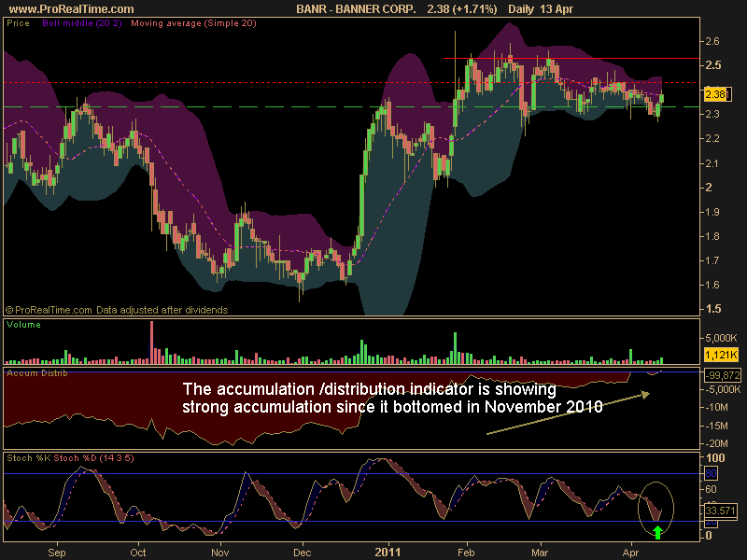The height and width of the screenshot is (560, 747).
Task: Click the 2011 year axis label
Action: coord(388,553)
